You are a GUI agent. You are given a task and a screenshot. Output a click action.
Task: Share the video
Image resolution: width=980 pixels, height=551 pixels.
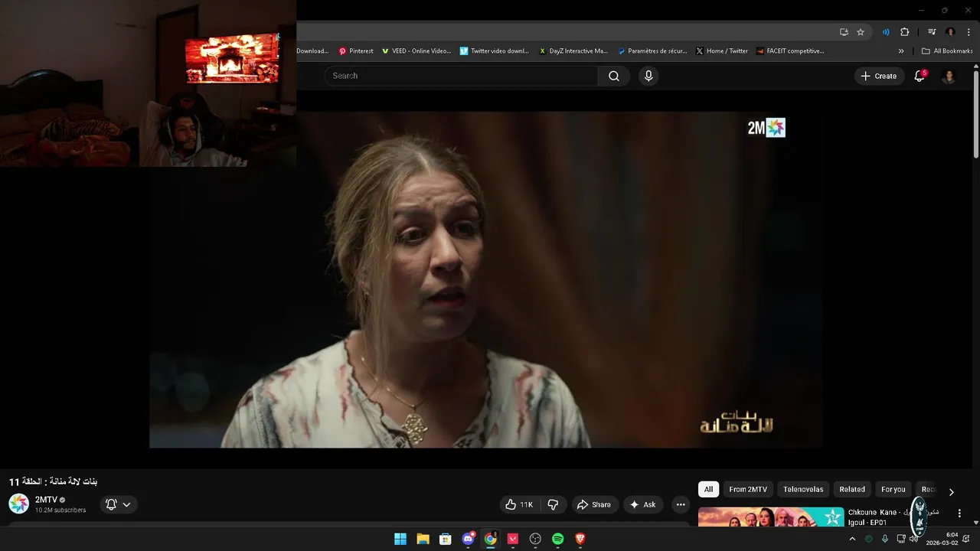(593, 504)
